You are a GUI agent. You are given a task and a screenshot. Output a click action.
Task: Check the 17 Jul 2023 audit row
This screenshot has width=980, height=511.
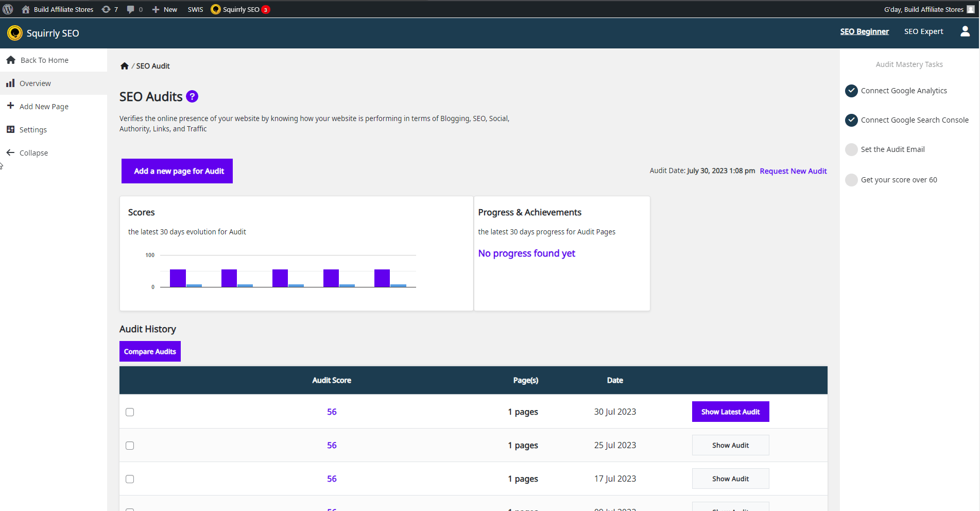(x=130, y=479)
